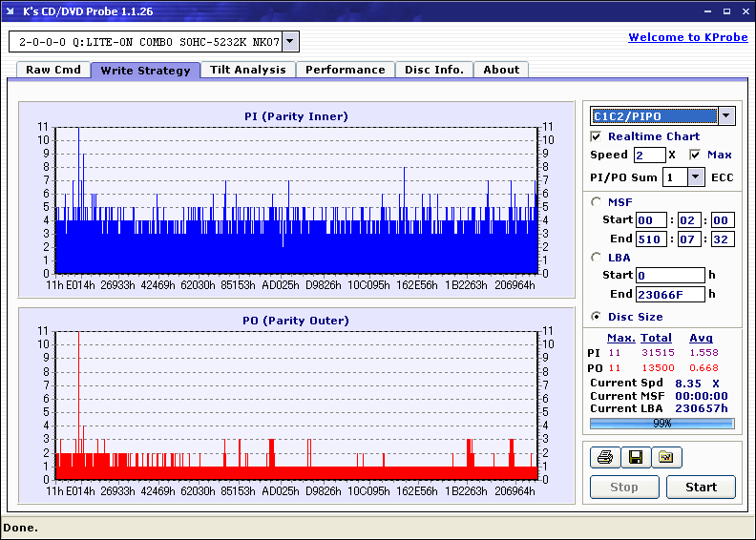Click the LBA End input field

[x=669, y=295]
